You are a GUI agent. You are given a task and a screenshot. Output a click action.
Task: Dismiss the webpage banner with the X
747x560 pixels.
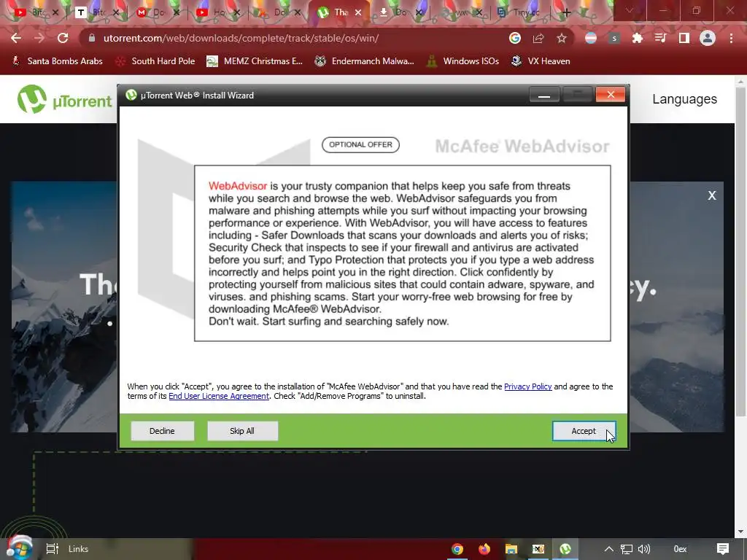(x=712, y=195)
